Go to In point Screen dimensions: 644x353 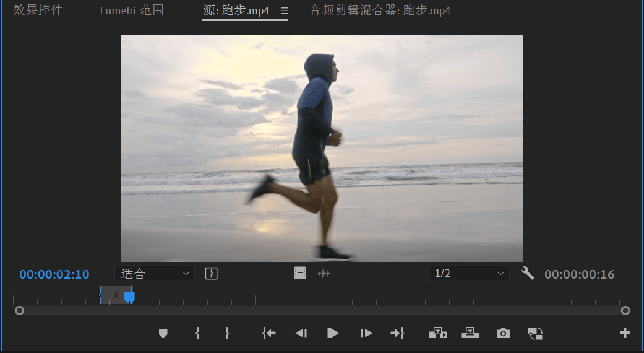(268, 333)
